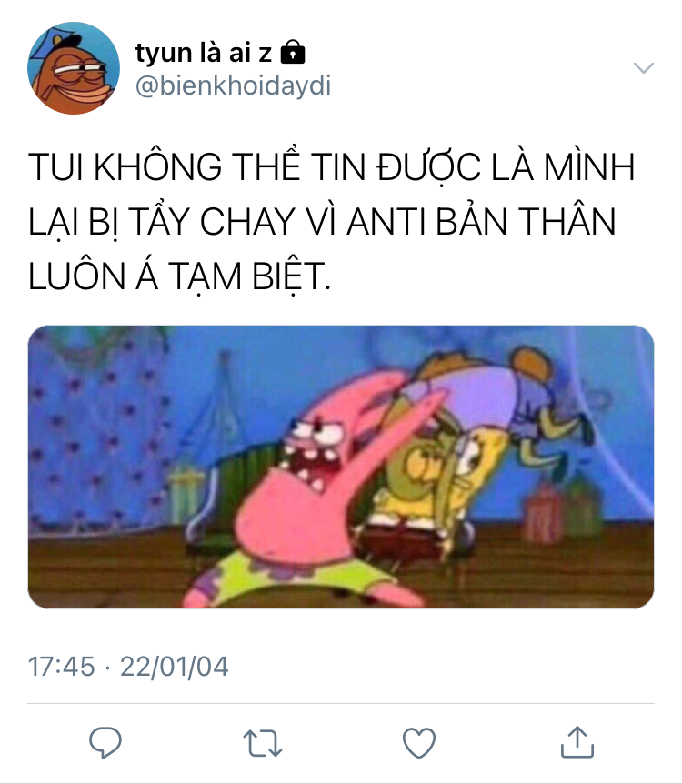Screen dimensions: 682x784
Task: Open the fish cartoon profile avatar
Action: 74,68
